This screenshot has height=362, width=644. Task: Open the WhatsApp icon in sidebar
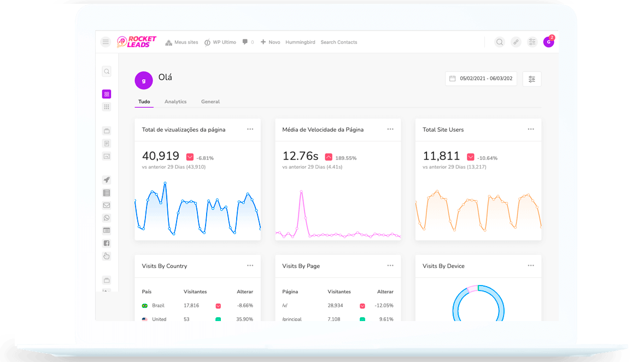(x=107, y=218)
